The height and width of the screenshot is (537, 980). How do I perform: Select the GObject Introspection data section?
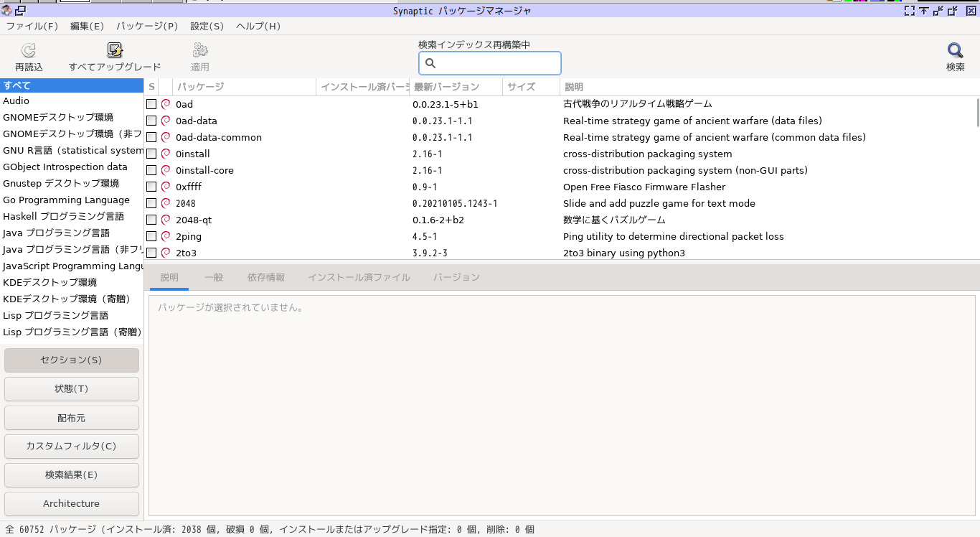pyautogui.click(x=72, y=167)
